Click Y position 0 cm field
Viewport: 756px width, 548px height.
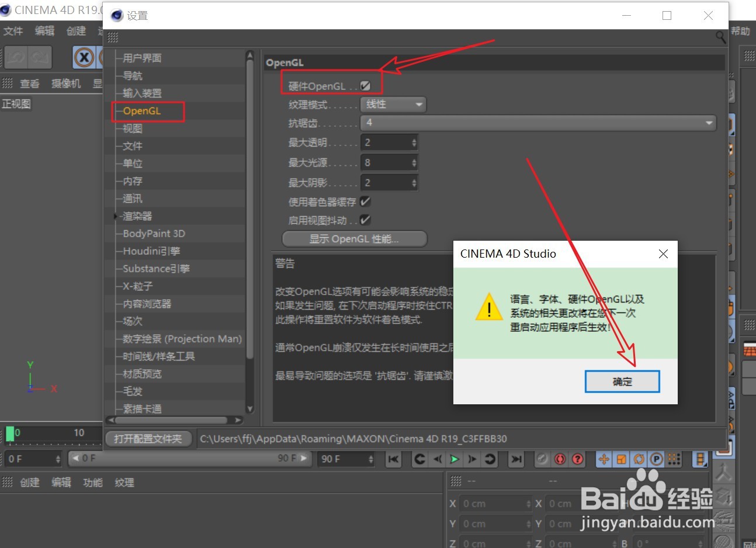point(495,524)
